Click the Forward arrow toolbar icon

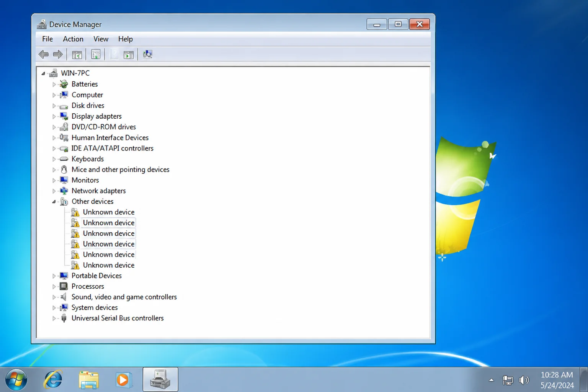point(58,54)
